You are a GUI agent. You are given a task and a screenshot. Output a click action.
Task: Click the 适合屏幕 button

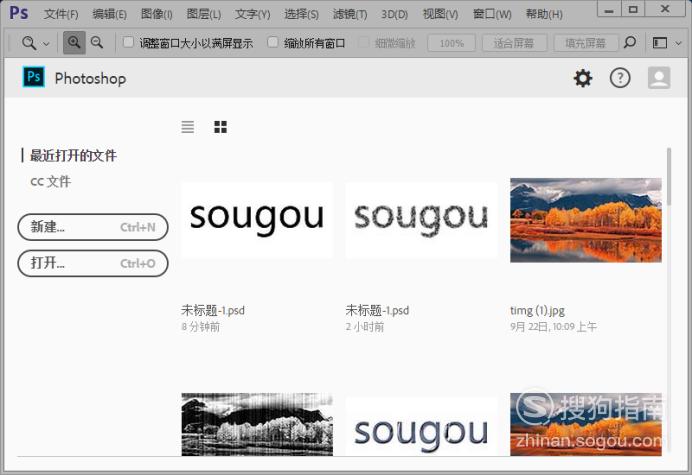pyautogui.click(x=514, y=43)
